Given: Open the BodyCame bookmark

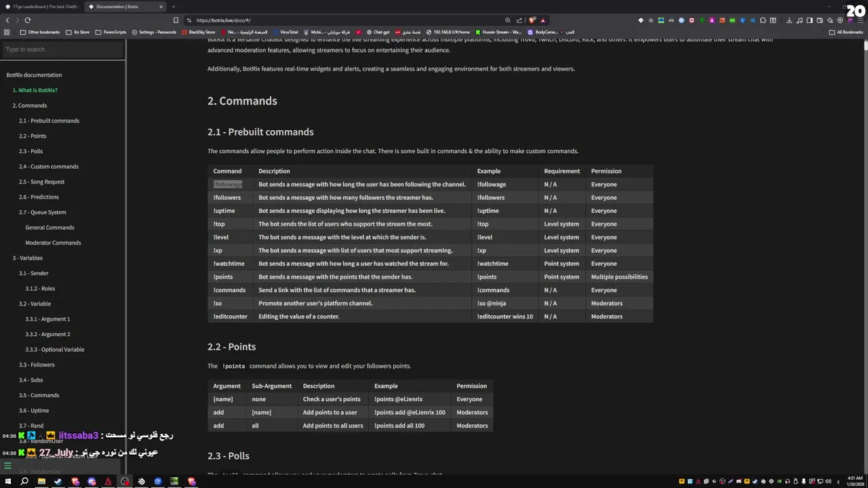Looking at the screenshot, I should click(x=542, y=32).
